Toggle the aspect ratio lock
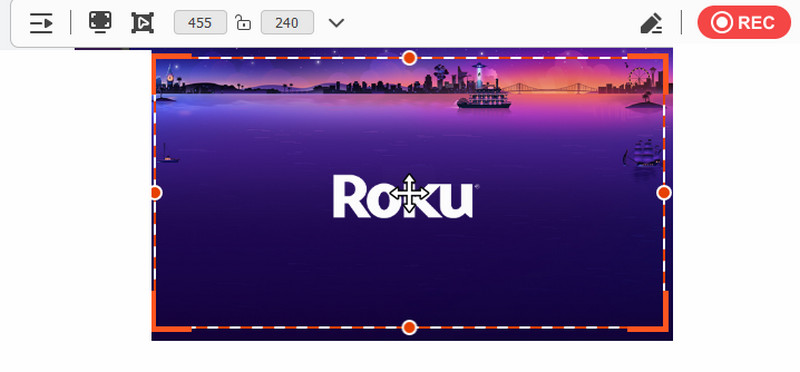The height and width of the screenshot is (372, 800). pos(243,22)
